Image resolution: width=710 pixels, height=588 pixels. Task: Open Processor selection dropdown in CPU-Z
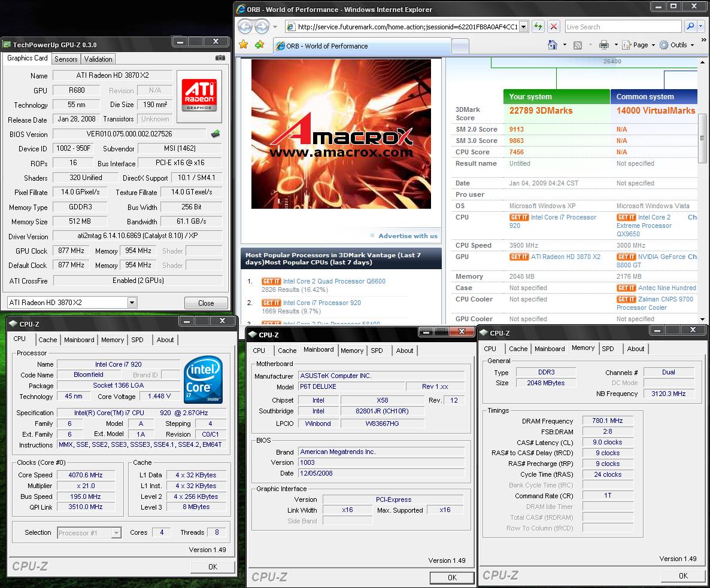point(116,533)
